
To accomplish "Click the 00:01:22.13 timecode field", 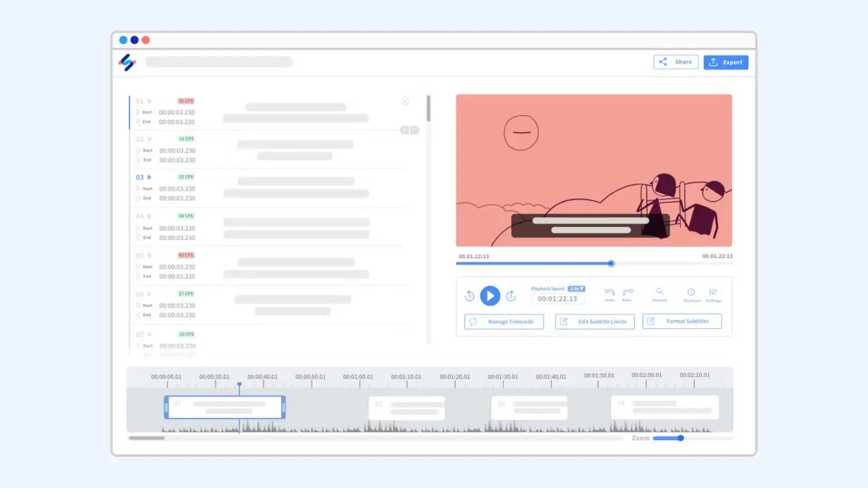I will coord(557,299).
